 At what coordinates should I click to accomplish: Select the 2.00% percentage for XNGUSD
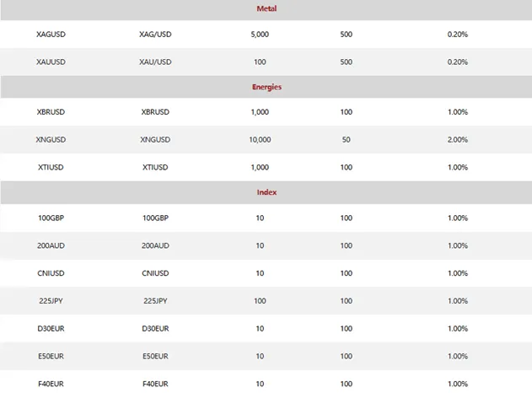(458, 140)
